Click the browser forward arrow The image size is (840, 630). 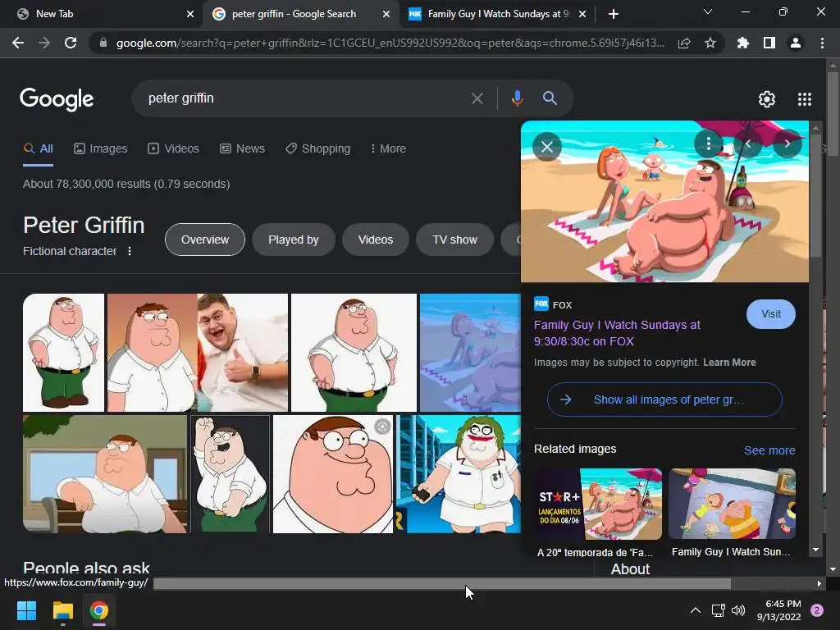click(44, 43)
